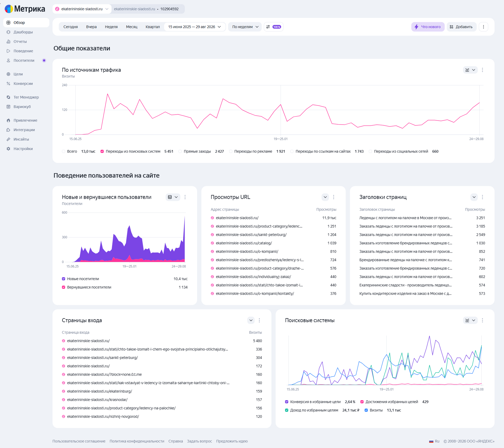504x448 pixels.
Task: Open the date range 15 июня 2025 picker
Action: point(195,27)
